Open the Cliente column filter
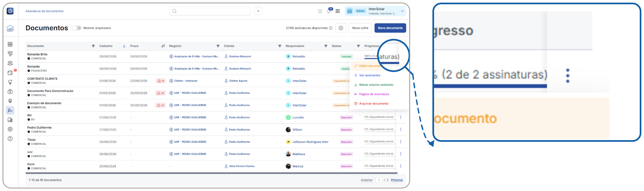This screenshot has width=644, height=191. click(x=280, y=46)
